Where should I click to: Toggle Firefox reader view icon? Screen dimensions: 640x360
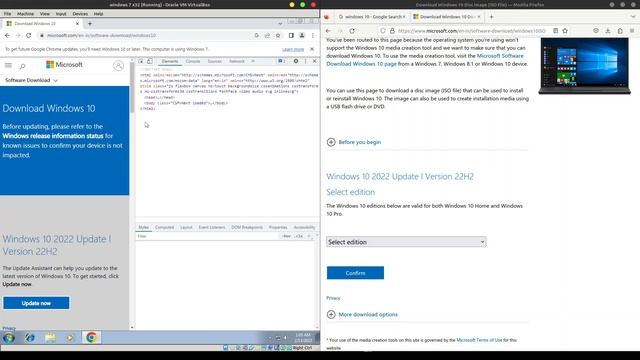[x=556, y=31]
